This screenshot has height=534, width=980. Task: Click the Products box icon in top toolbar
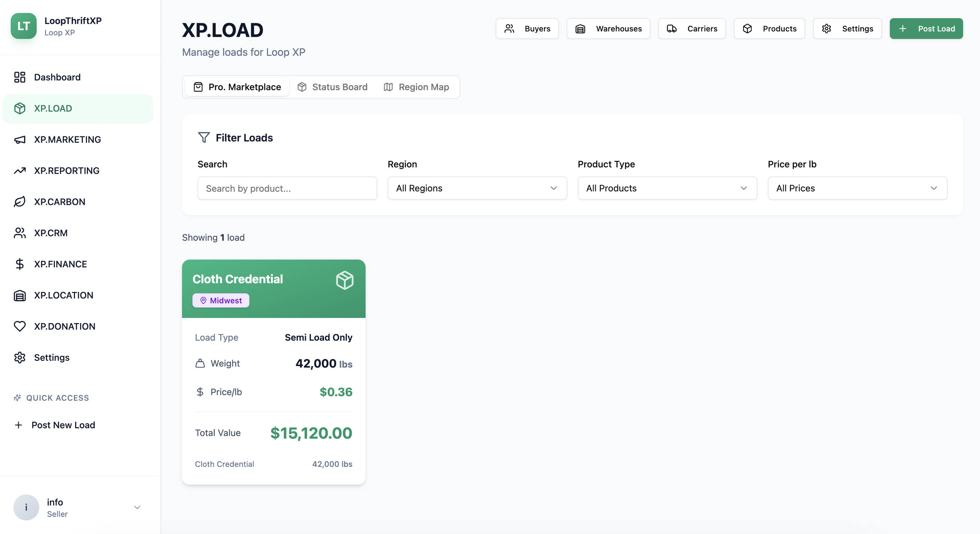click(747, 28)
